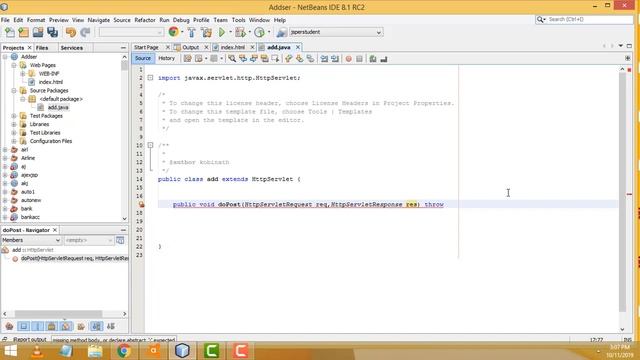Click the Redo arrow icon

point(85,32)
